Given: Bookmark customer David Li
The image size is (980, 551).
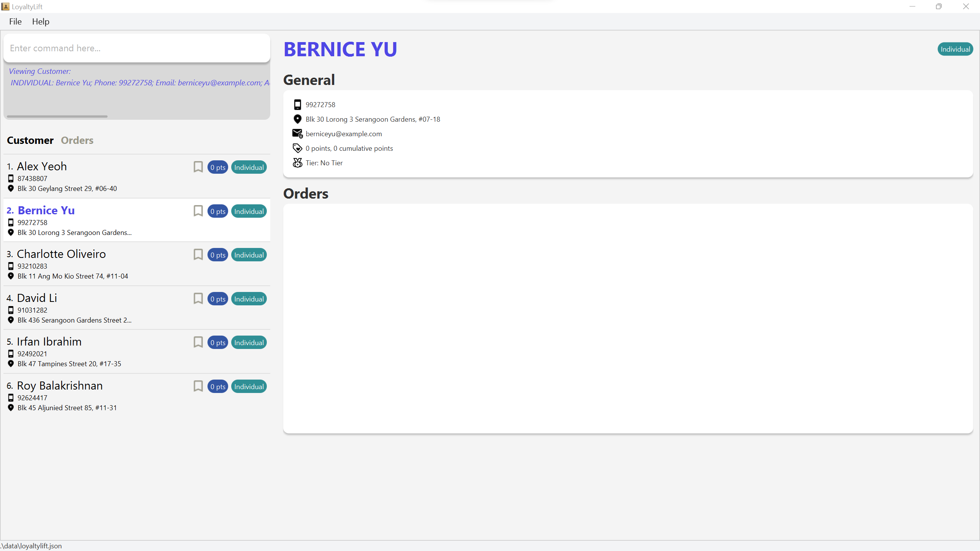Looking at the screenshot, I should pos(198,298).
